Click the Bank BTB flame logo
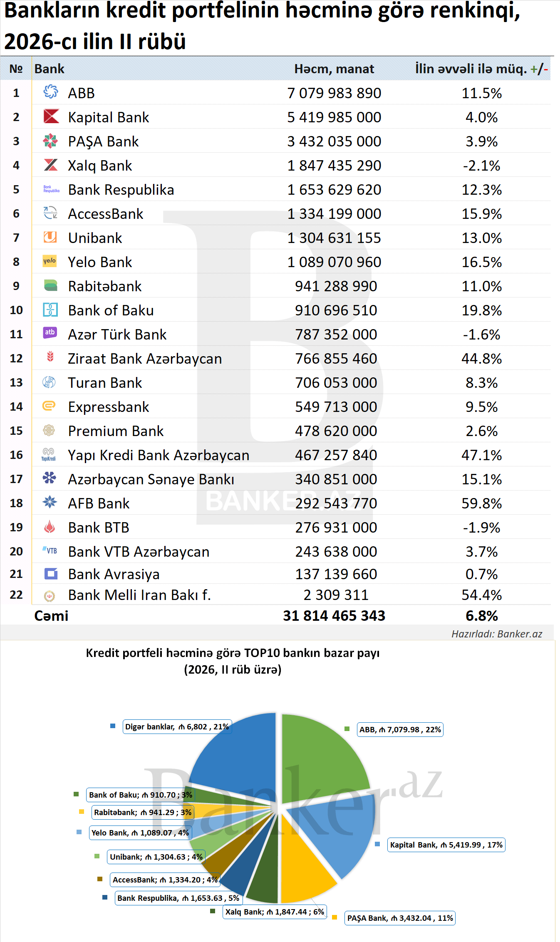The image size is (560, 942). 50,526
